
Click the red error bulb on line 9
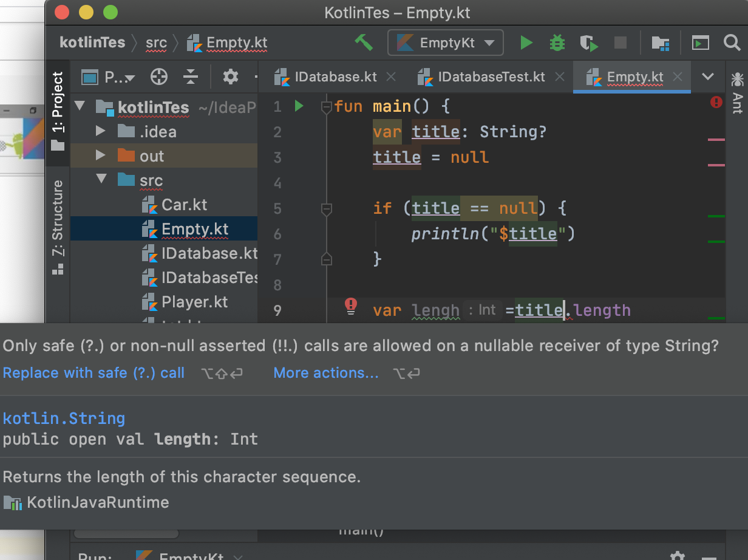(350, 306)
